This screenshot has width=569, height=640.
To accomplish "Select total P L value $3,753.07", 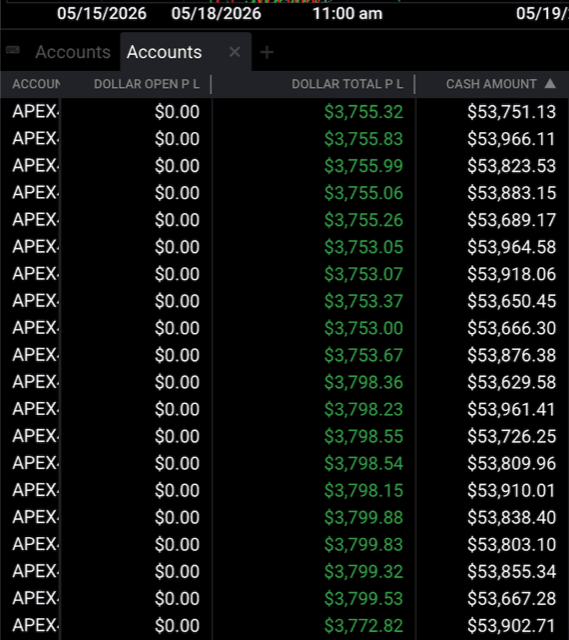I will tap(363, 274).
